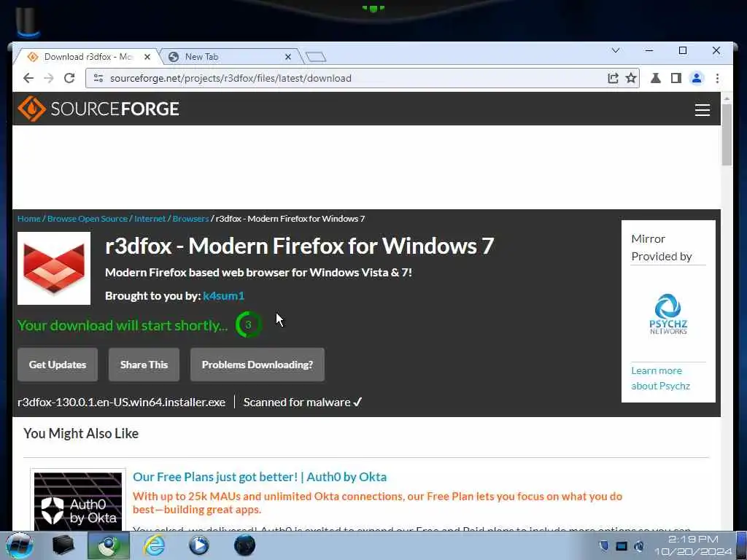Open a new tab with the plus button
Viewport: 747px width, 560px height.
coord(316,57)
